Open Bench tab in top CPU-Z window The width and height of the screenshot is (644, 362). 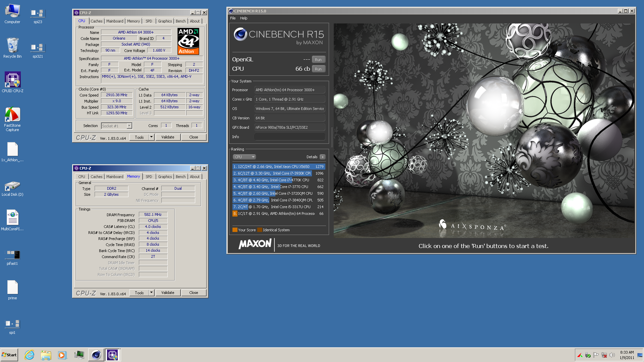coord(180,21)
